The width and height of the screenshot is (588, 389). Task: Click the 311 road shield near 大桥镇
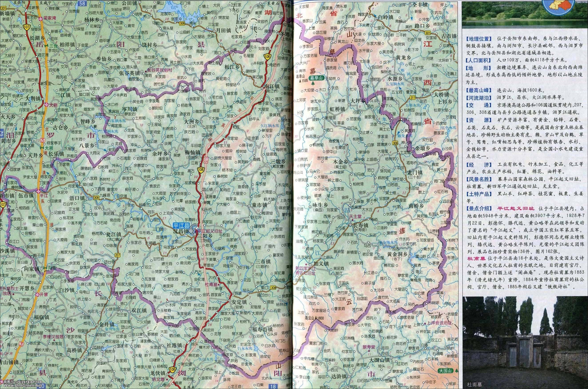coord(413,98)
